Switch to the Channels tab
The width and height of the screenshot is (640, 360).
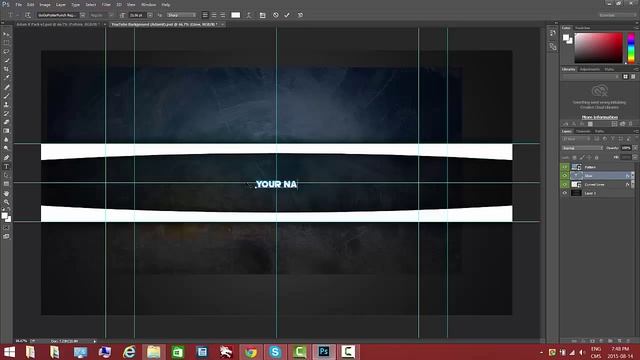click(583, 131)
